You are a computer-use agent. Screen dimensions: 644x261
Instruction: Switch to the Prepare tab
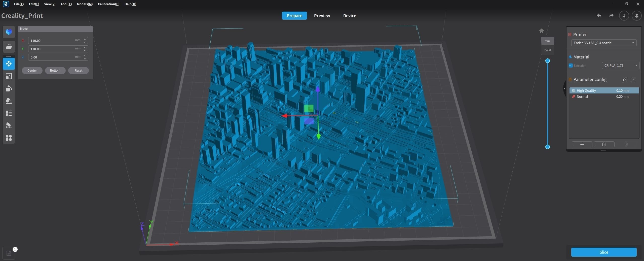coord(294,16)
